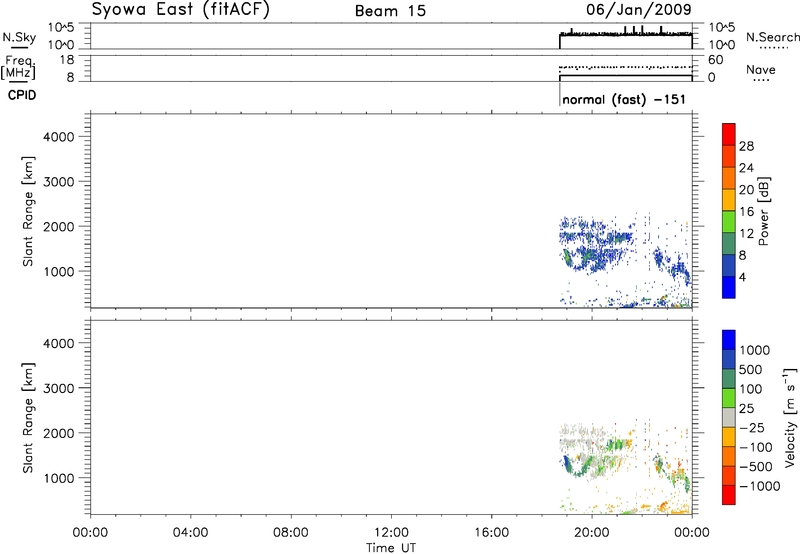This screenshot has width=800, height=554.
Task: Click the "18" frequency axis tick label
Action: [67, 60]
